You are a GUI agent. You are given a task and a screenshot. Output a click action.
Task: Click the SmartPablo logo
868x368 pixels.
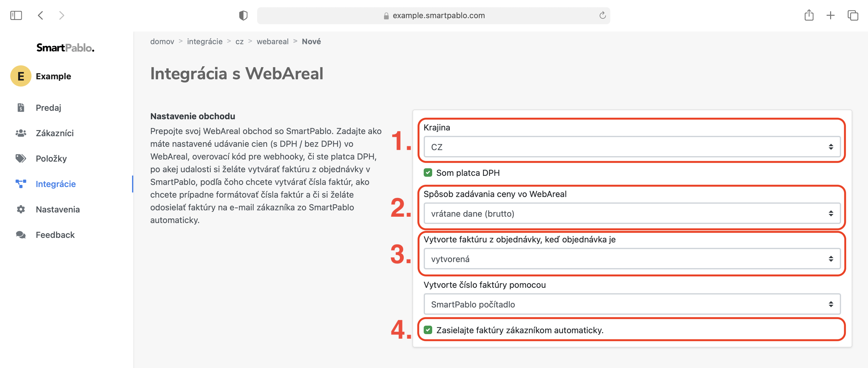point(65,48)
